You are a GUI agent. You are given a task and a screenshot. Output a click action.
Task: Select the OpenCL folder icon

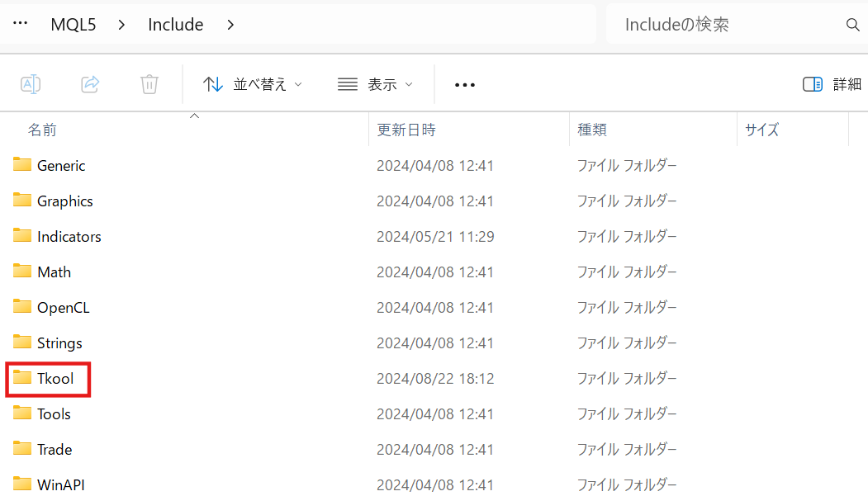pyautogui.click(x=22, y=307)
